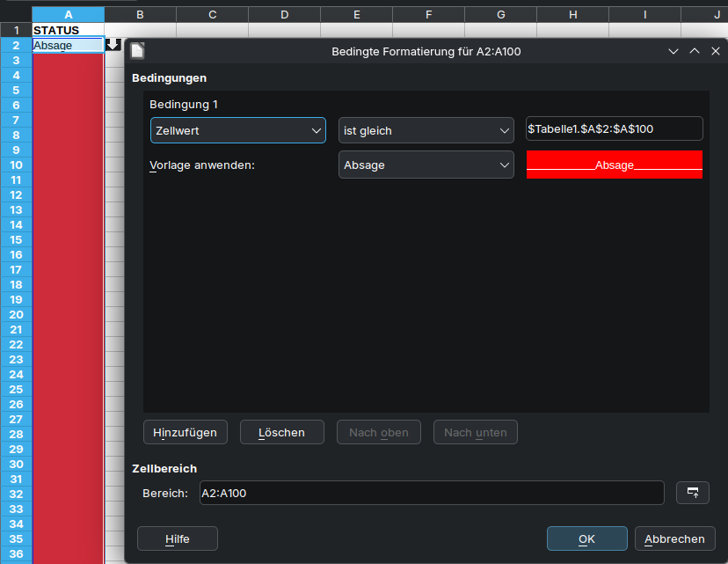Open the Zellwert condition type dropdown
Image resolution: width=728 pixels, height=564 pixels.
(x=238, y=130)
